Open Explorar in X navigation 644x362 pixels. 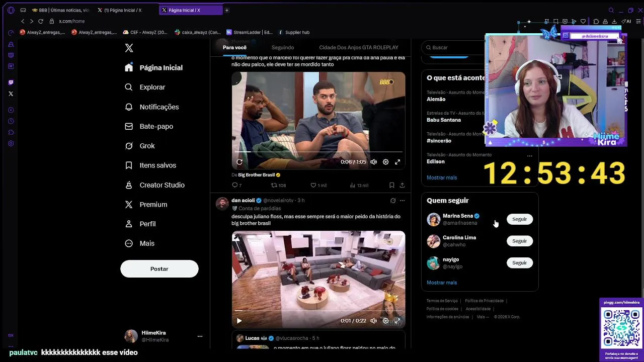145,87
